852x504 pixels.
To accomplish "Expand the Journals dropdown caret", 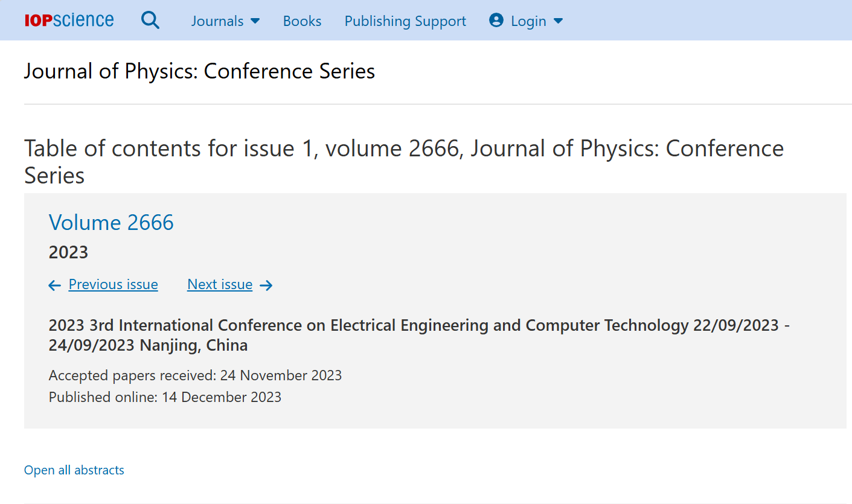I will [x=255, y=21].
